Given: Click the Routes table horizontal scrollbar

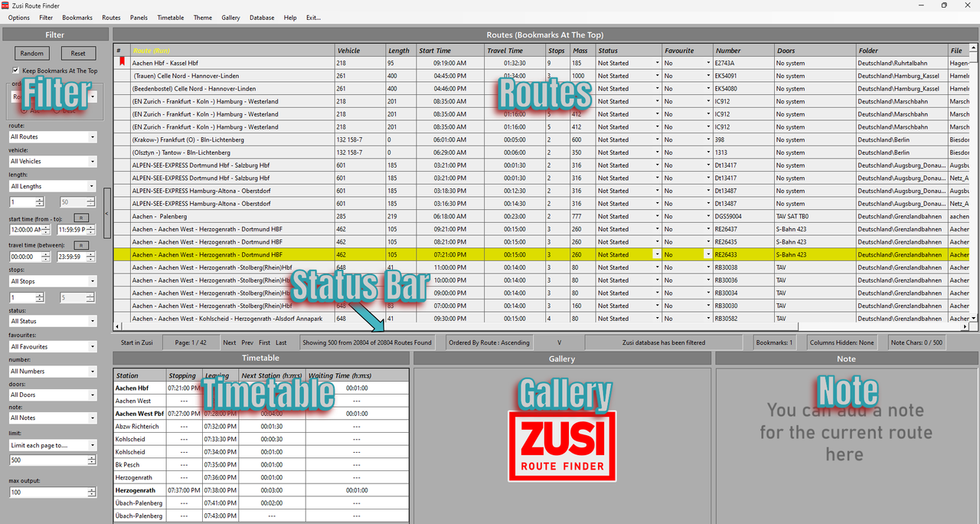Looking at the screenshot, I should [542, 327].
